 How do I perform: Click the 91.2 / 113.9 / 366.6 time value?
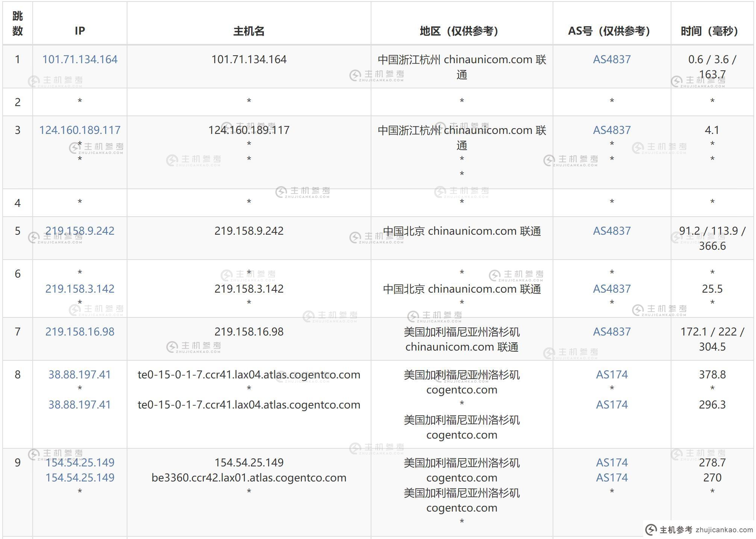coord(712,238)
